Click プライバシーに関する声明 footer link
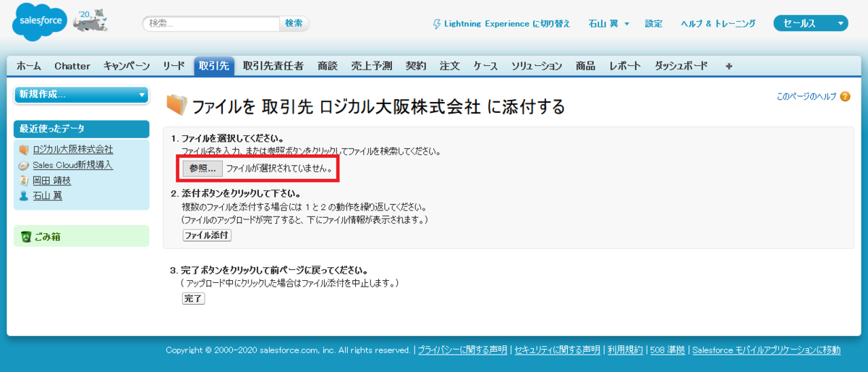This screenshot has width=868, height=372. (463, 350)
